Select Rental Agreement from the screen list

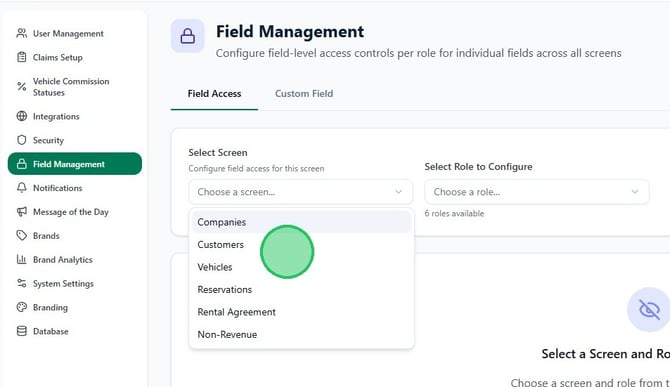pyautogui.click(x=301, y=312)
